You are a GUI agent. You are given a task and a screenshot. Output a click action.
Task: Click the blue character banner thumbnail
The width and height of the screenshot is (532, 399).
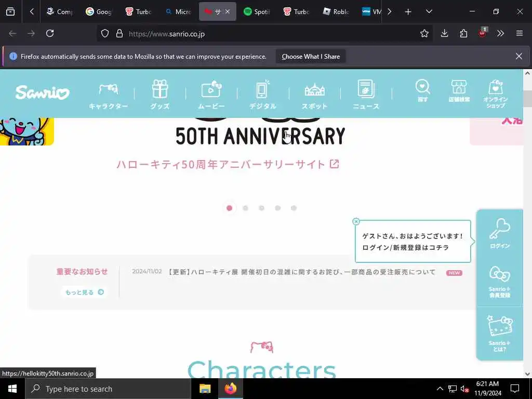point(27,131)
